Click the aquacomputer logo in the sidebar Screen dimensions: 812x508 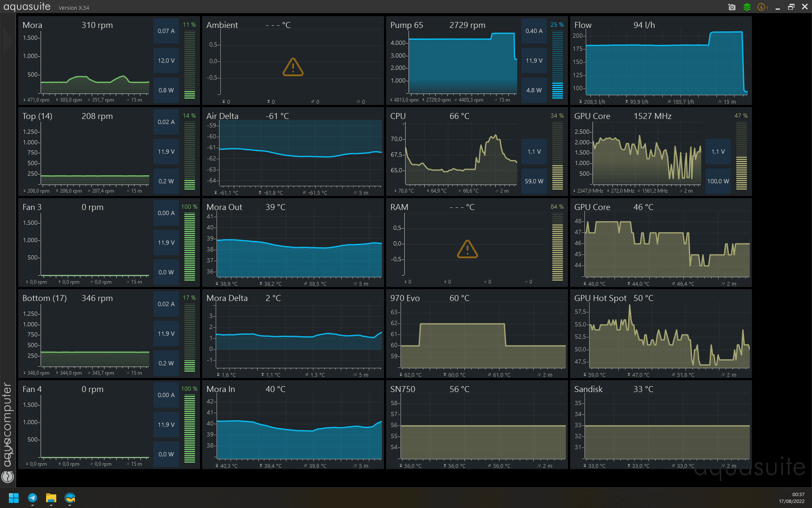[x=8, y=477]
